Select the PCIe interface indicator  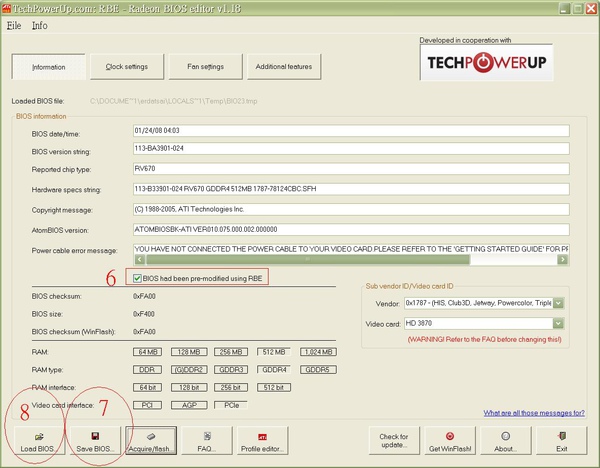tap(231, 405)
